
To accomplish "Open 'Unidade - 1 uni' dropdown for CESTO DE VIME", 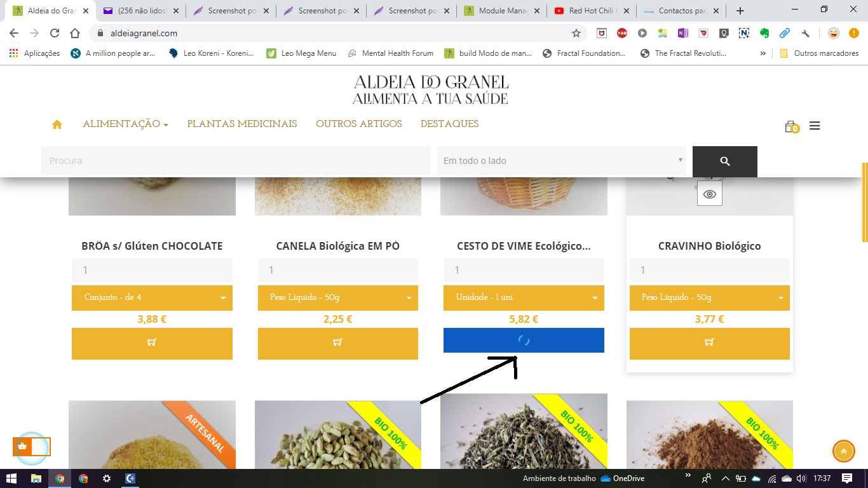I will [524, 298].
